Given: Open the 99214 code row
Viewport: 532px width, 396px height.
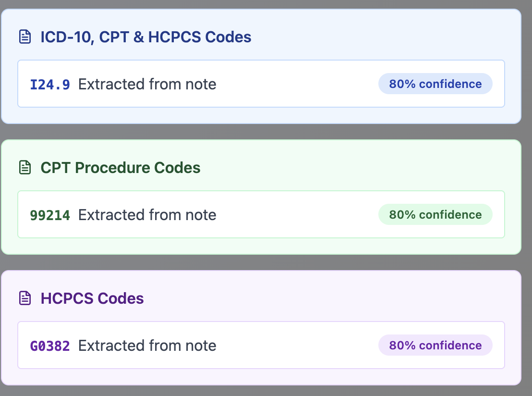Looking at the screenshot, I should pos(261,214).
